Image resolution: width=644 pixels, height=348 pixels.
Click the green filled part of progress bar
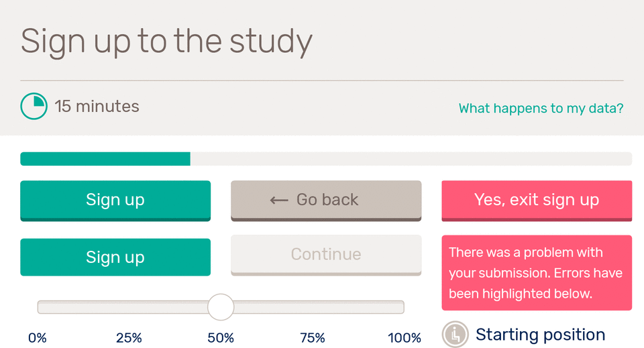coord(105,159)
